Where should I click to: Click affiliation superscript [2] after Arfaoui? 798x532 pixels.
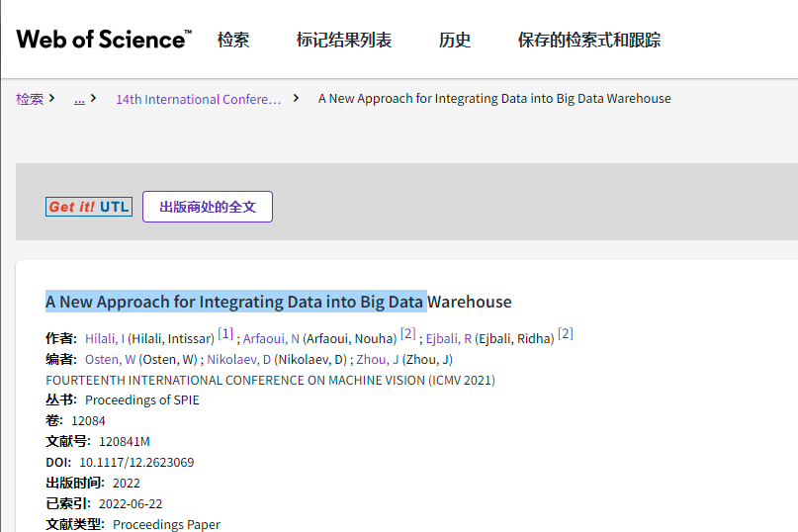pos(407,334)
